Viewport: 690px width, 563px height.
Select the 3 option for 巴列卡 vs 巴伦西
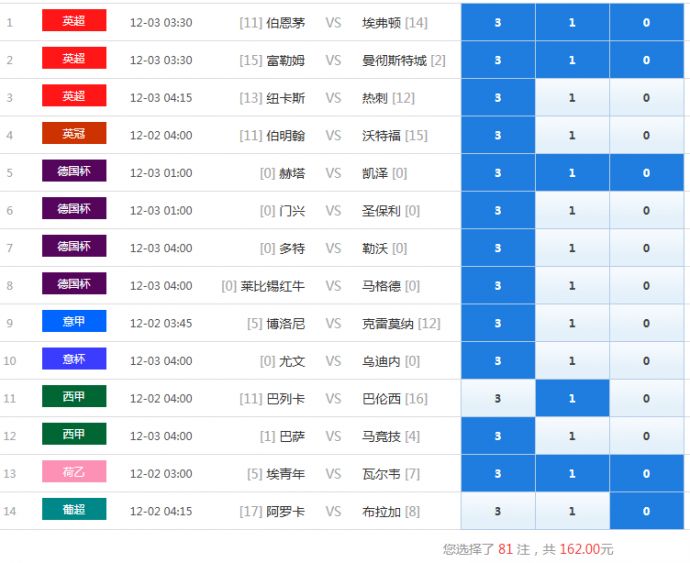[x=497, y=398]
